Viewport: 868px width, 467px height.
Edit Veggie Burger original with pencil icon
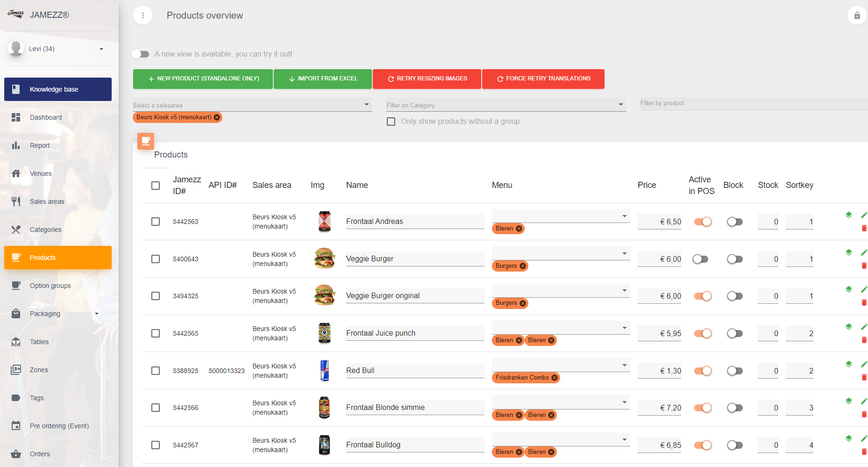(864, 289)
